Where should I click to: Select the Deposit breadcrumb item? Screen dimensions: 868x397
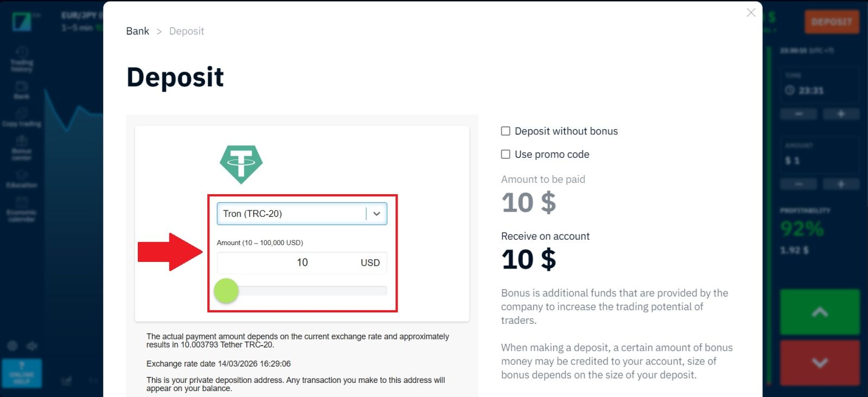pos(187,31)
